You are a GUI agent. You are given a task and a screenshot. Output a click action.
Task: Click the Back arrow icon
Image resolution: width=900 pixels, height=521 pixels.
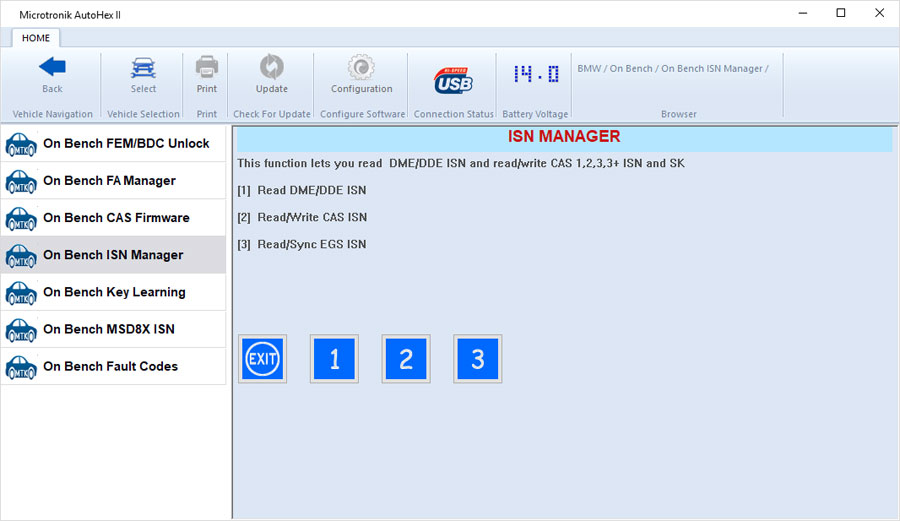[x=52, y=68]
